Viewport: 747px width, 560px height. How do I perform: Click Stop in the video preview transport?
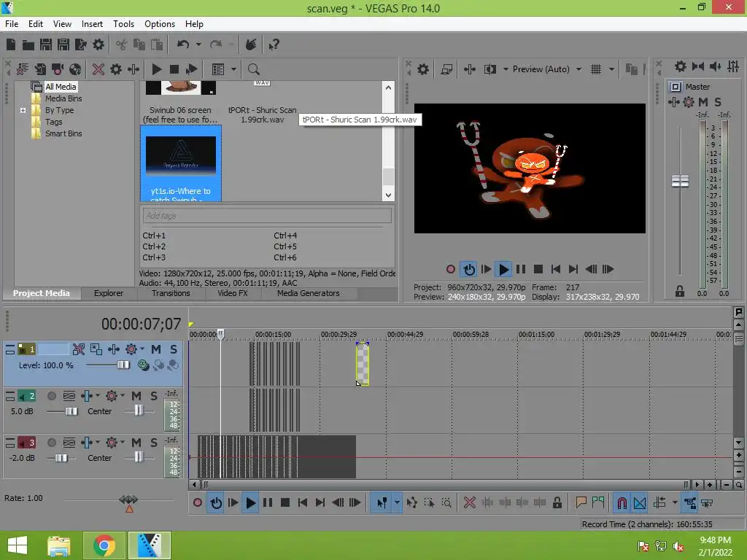(x=538, y=270)
